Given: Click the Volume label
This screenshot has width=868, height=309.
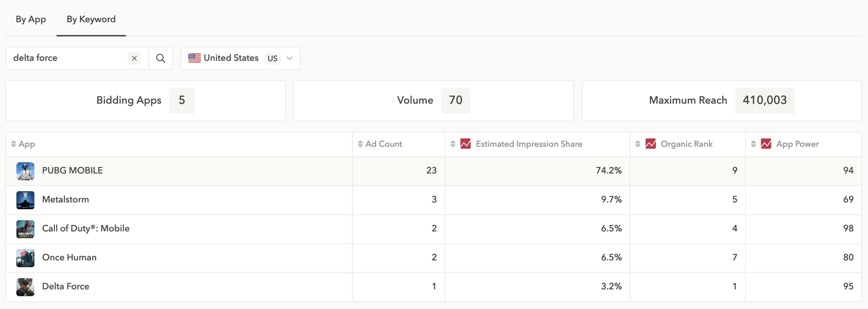Looking at the screenshot, I should tap(415, 100).
